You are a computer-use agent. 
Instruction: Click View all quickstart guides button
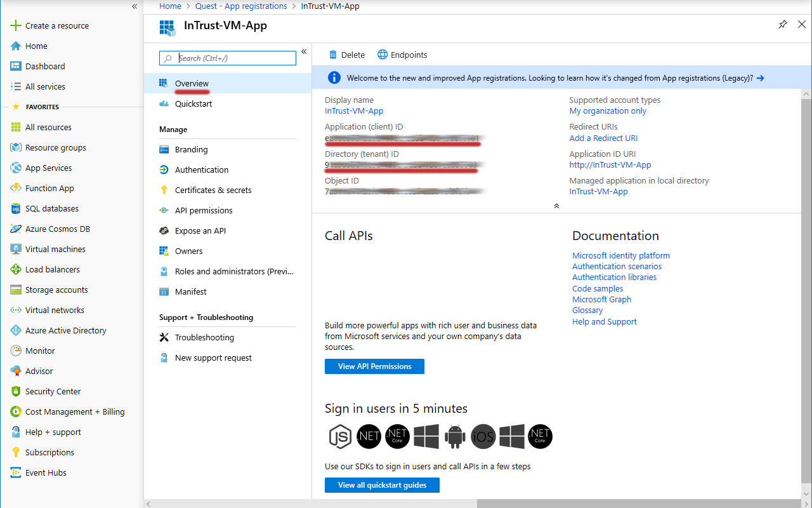tap(382, 485)
